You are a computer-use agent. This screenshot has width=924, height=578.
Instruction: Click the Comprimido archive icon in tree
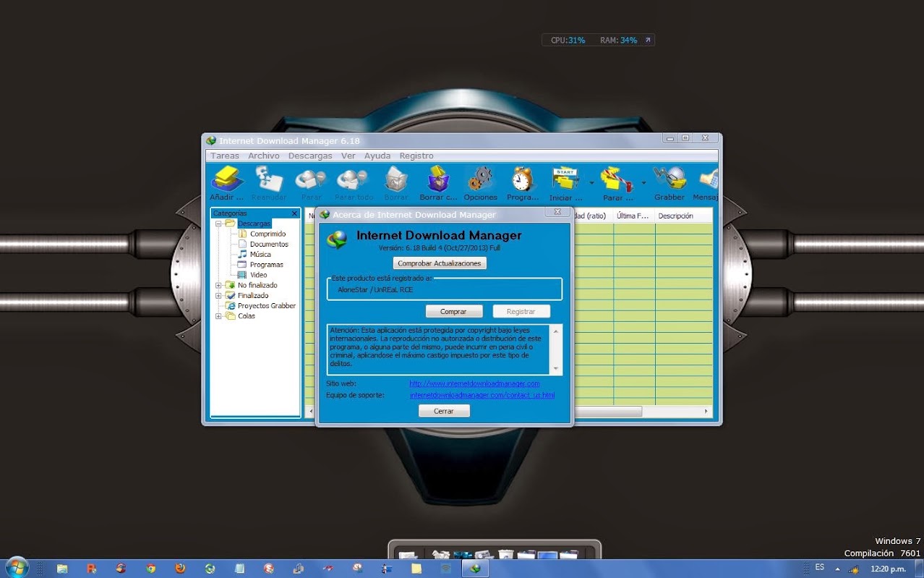243,234
